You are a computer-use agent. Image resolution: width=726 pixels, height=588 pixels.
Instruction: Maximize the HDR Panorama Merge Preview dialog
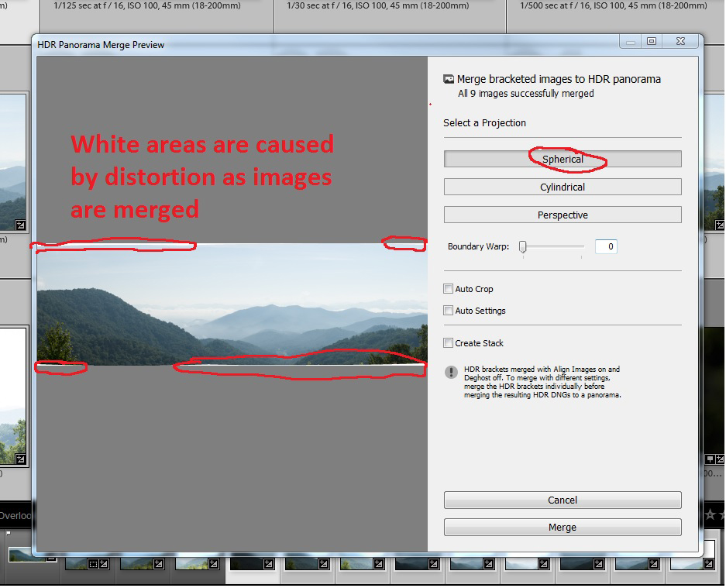[652, 42]
